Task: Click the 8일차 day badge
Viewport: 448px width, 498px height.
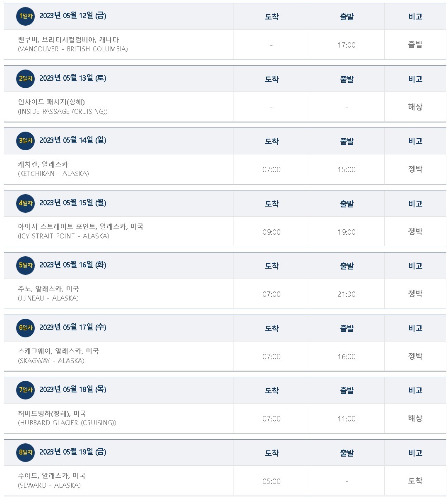Action: (x=25, y=452)
